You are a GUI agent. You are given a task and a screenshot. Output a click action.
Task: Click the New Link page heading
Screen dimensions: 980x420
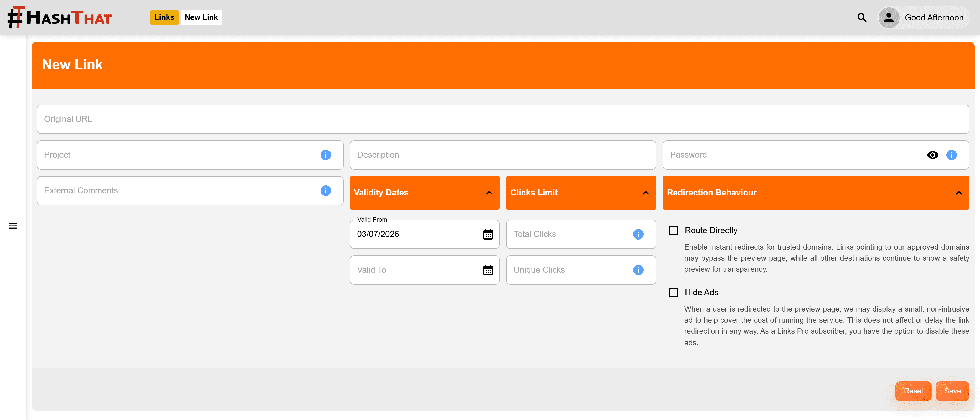pyautogui.click(x=73, y=65)
